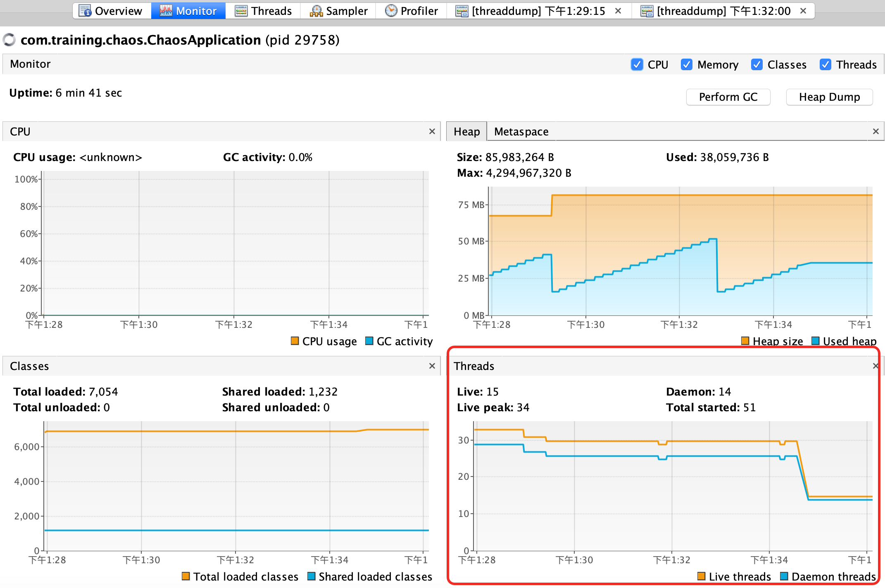885x588 pixels.
Task: Click the Threads tab icon
Action: click(241, 11)
